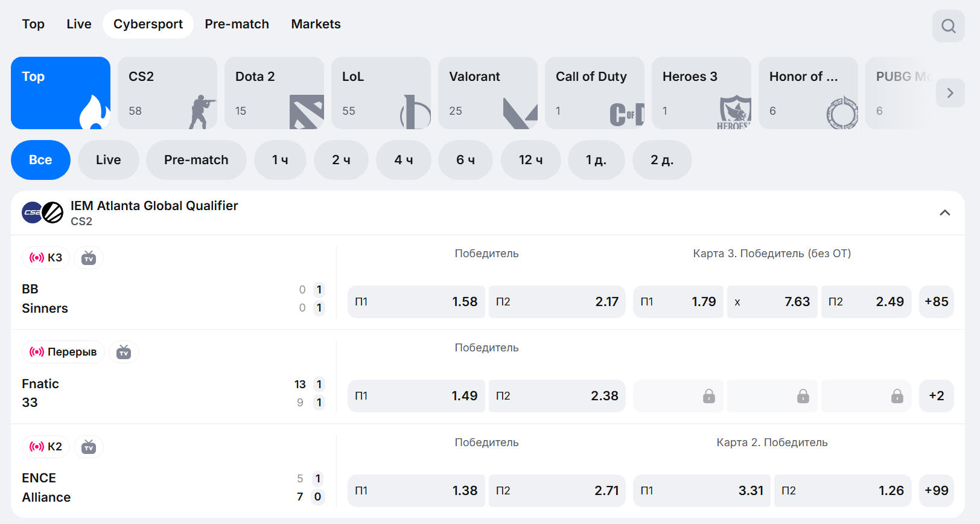Enable the 1 ч time filter

click(x=280, y=160)
